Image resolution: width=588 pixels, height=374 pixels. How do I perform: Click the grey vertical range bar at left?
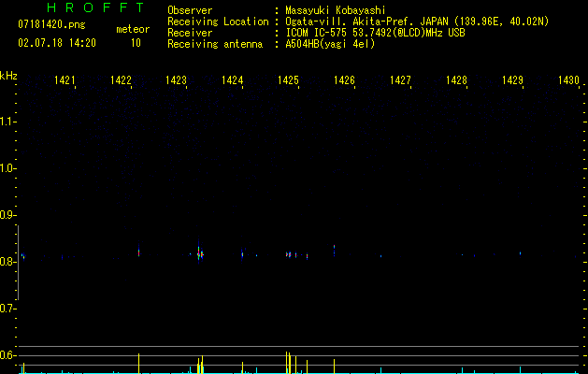coord(18,263)
